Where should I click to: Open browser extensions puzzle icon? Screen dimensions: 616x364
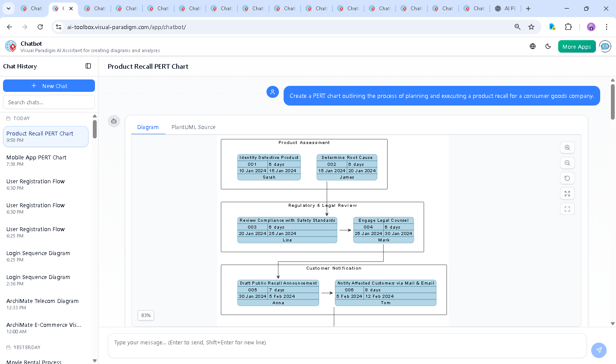click(x=568, y=27)
